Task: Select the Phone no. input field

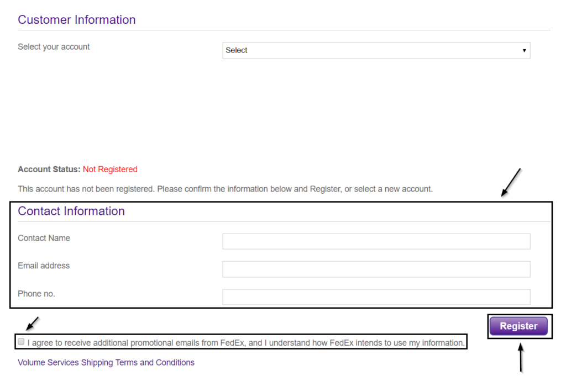Action: (376, 296)
